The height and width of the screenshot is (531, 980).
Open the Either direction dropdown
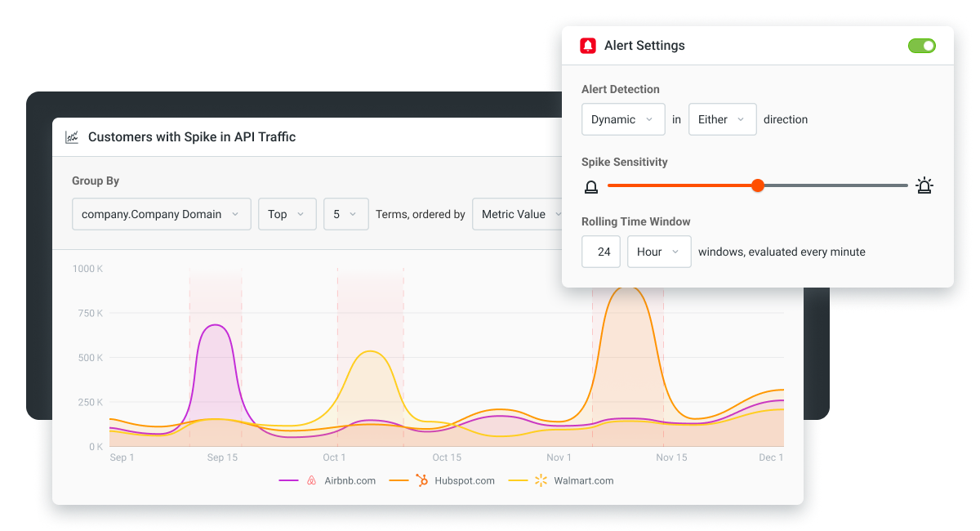tap(723, 119)
